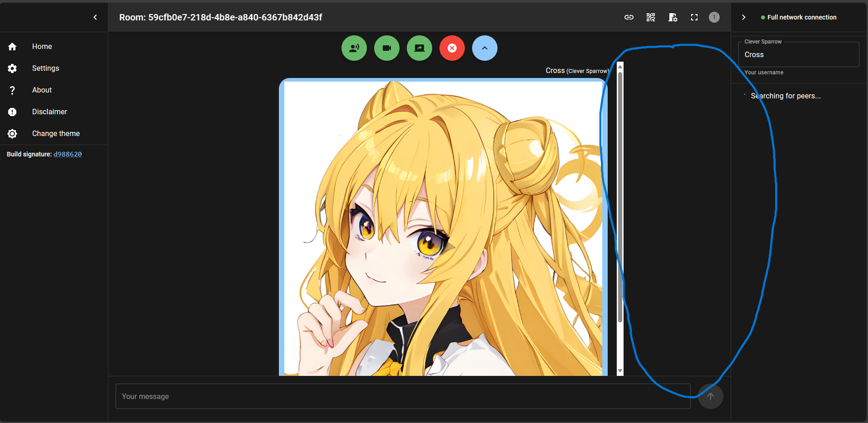The image size is (868, 423).
Task: Open room settings
Action: [x=672, y=17]
